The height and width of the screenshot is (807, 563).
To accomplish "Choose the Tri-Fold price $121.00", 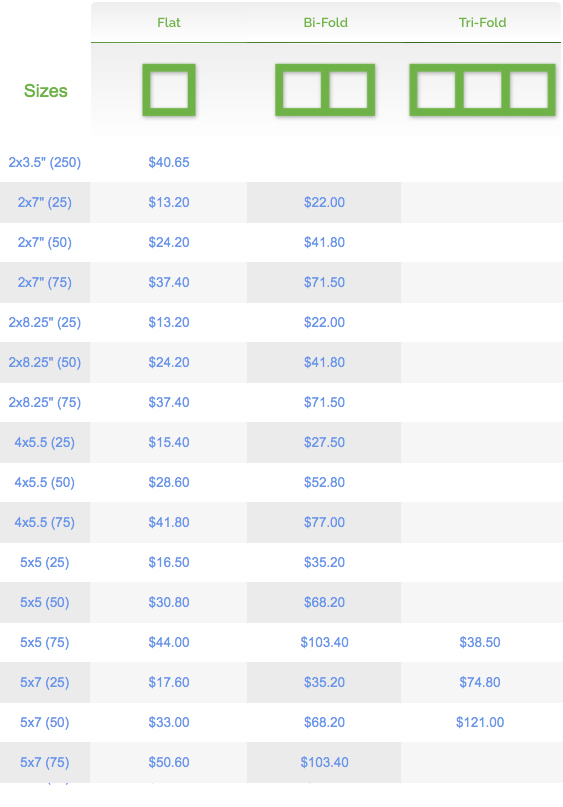I will coord(480,723).
